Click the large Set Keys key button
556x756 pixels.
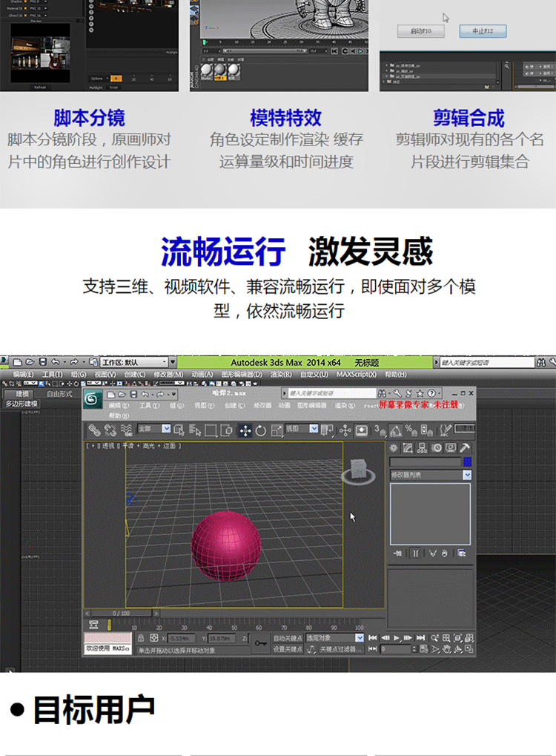261,643
